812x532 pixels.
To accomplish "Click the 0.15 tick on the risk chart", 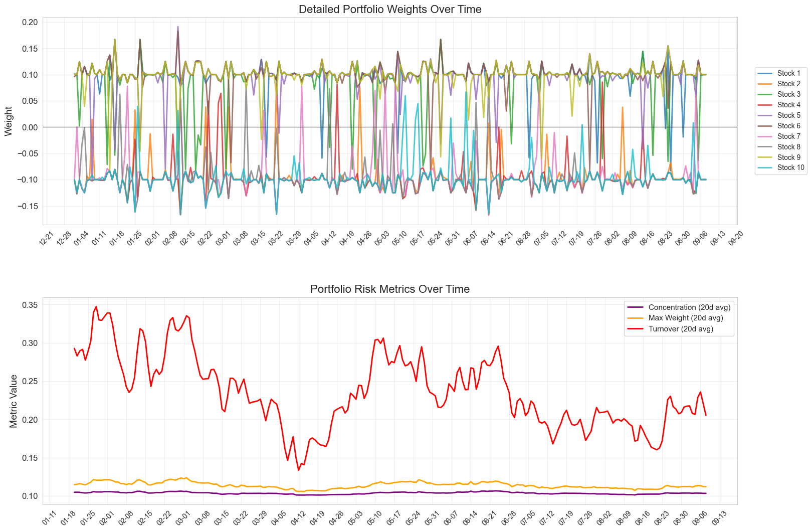I will click(30, 458).
